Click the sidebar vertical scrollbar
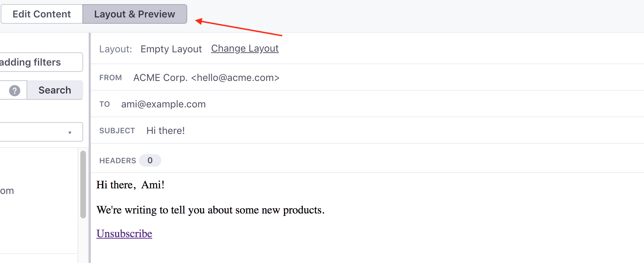 tap(83, 184)
